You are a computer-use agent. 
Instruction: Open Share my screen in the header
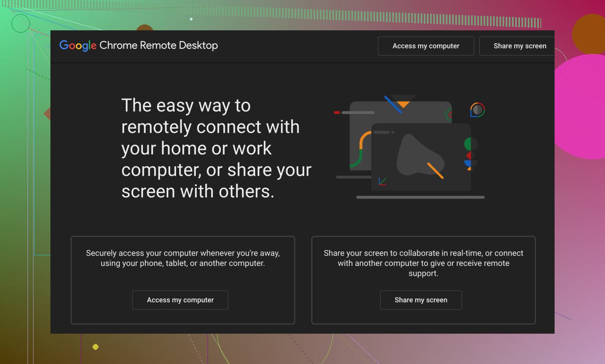tap(517, 46)
